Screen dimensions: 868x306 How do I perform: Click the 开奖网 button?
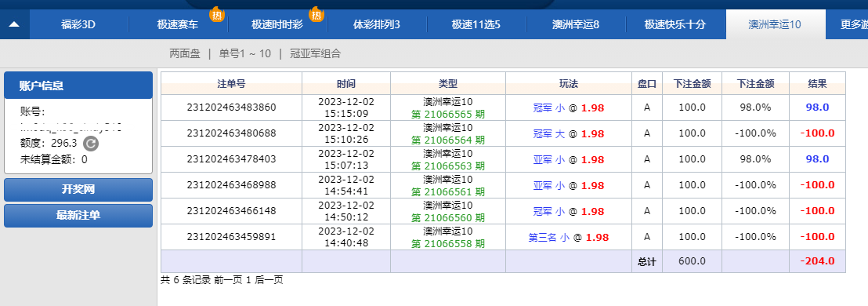tap(78, 190)
